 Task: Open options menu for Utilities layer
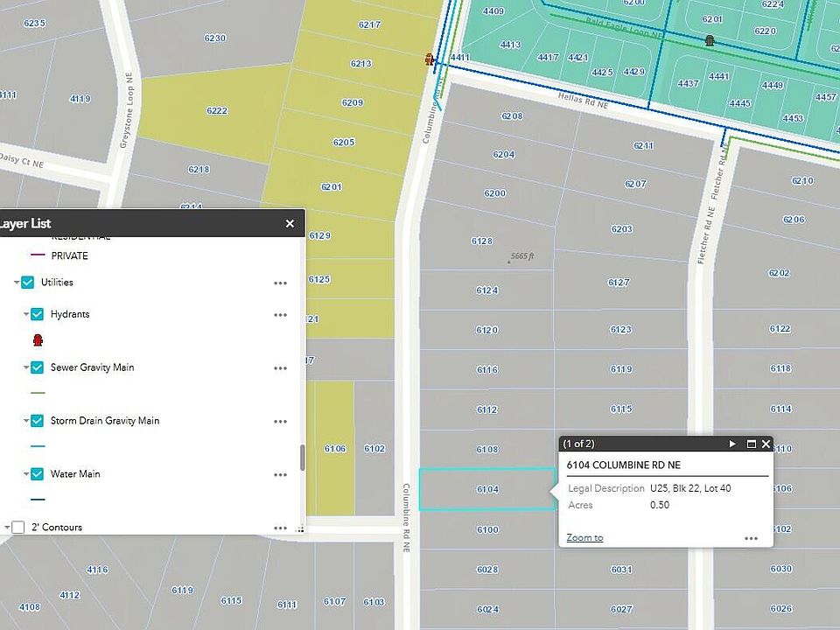tap(280, 283)
